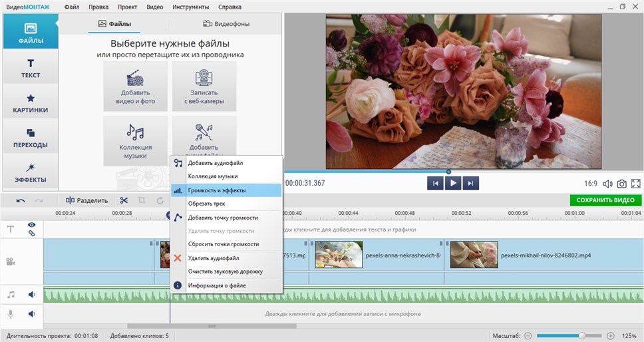
Task: Play the video preview
Action: click(453, 184)
